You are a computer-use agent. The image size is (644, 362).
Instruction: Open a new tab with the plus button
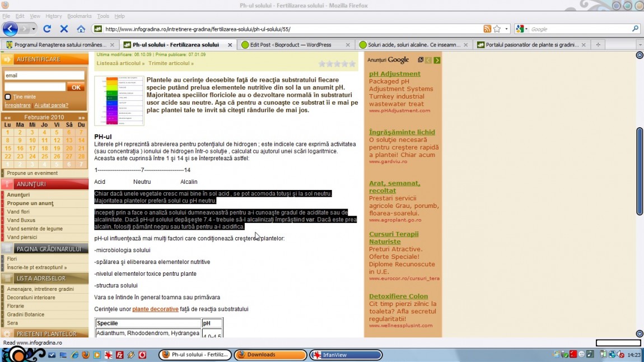tap(598, 45)
